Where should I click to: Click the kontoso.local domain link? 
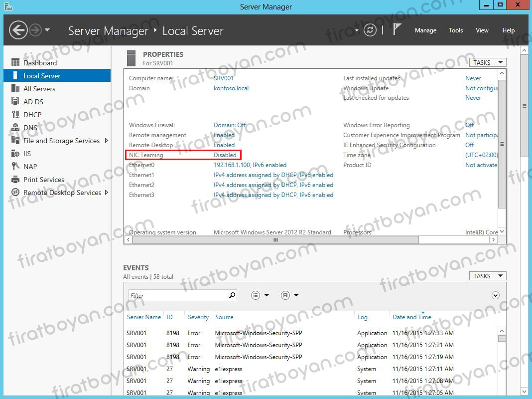coord(231,88)
